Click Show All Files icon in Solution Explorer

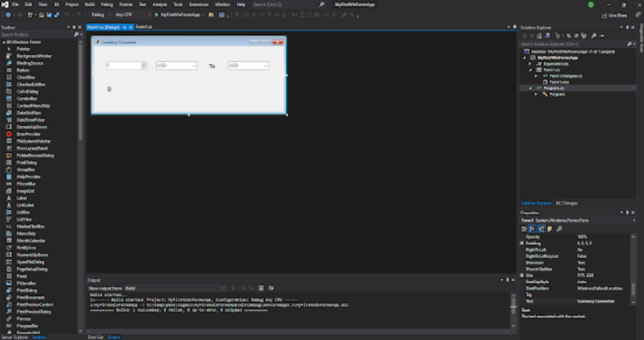[583, 35]
